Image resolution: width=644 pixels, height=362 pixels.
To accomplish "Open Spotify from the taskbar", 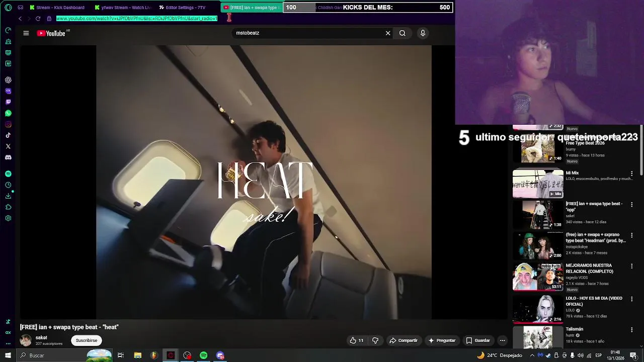I will coord(204,355).
